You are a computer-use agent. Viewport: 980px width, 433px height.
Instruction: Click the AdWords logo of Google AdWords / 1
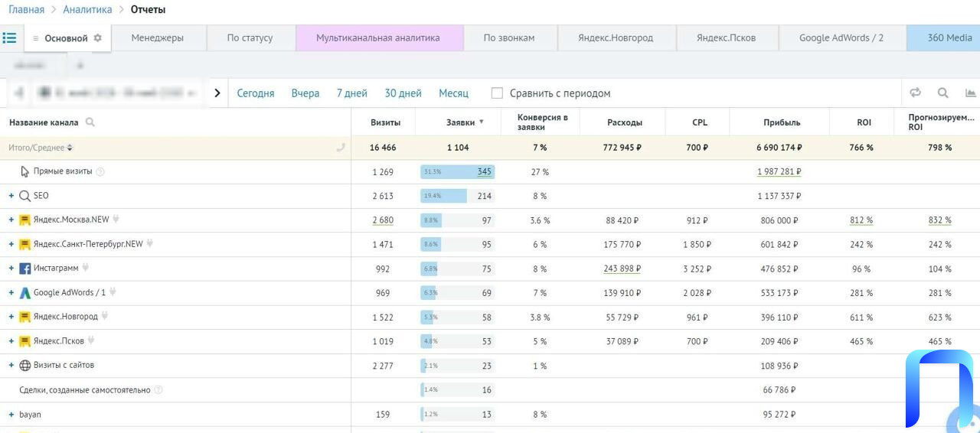[x=24, y=293]
